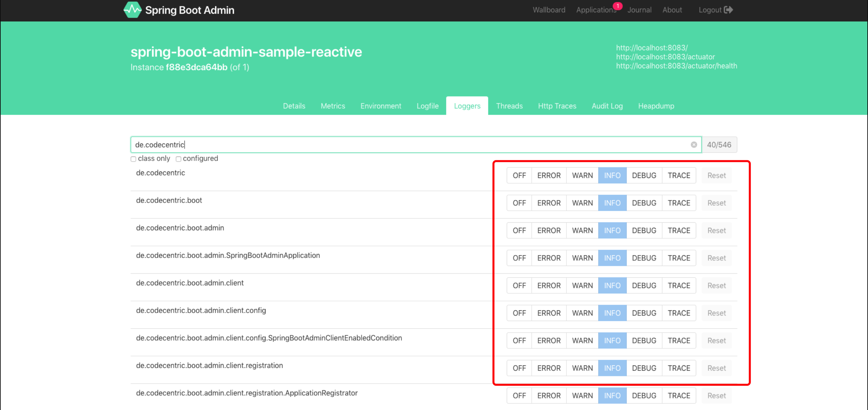
Task: Open the Applications notification badge
Action: click(617, 6)
